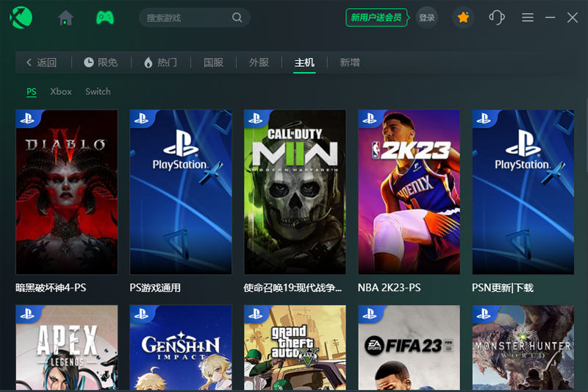Screen dimensions: 588x392
Task: Select the green gamepad icon
Action: (x=105, y=18)
